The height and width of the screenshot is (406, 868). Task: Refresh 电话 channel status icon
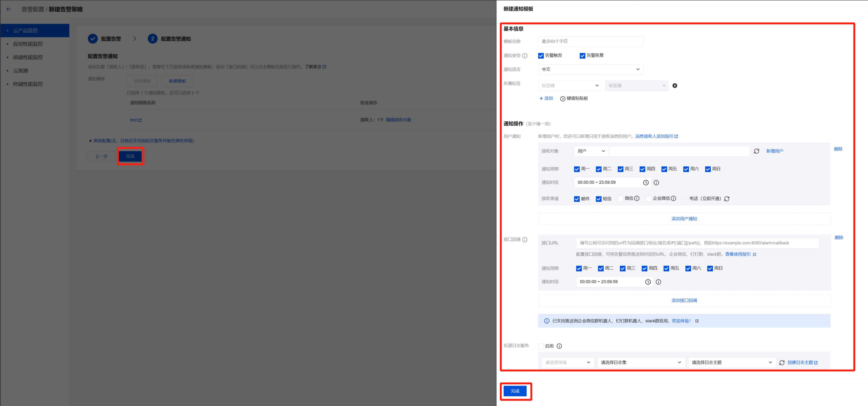727,199
